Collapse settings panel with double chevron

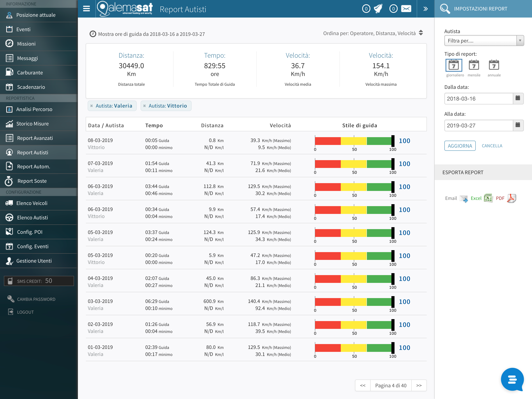click(425, 9)
